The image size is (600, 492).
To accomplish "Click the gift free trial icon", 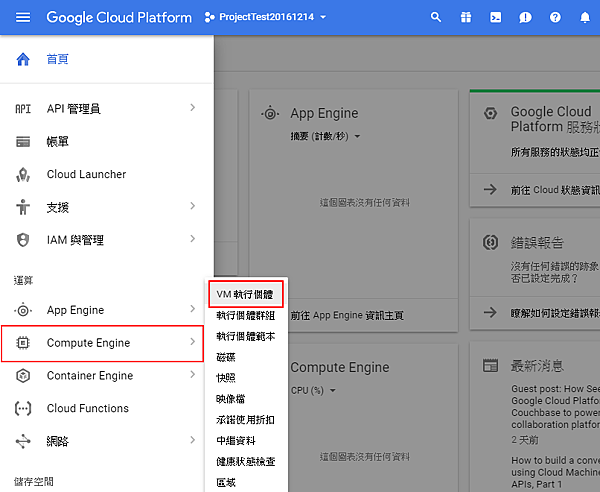I will click(x=465, y=18).
